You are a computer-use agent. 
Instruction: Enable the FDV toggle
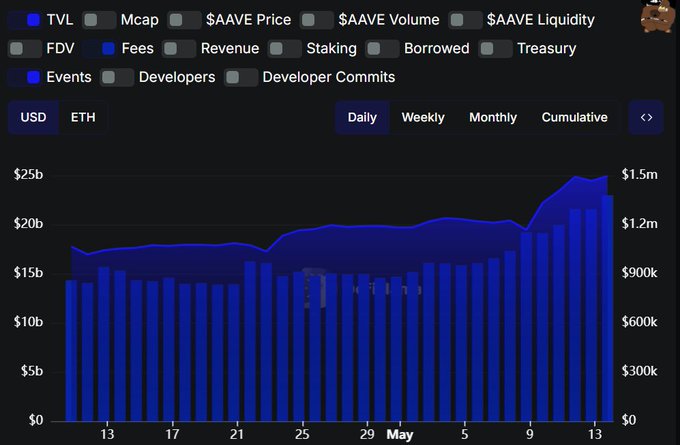(25, 49)
